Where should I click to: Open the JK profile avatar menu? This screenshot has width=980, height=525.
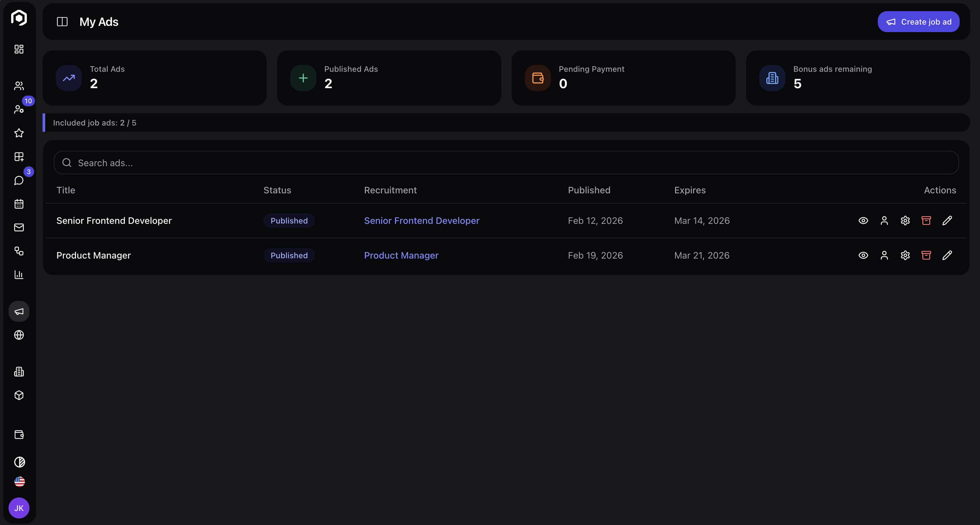19,508
